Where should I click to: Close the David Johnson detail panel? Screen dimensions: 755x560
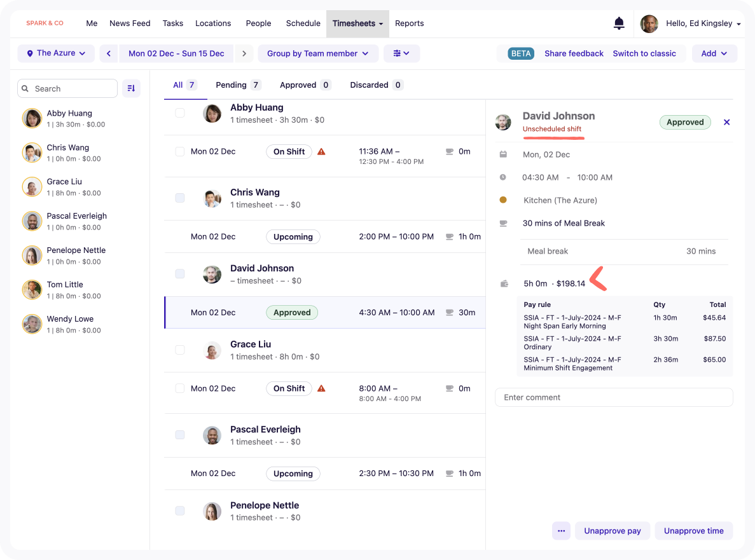pos(726,122)
